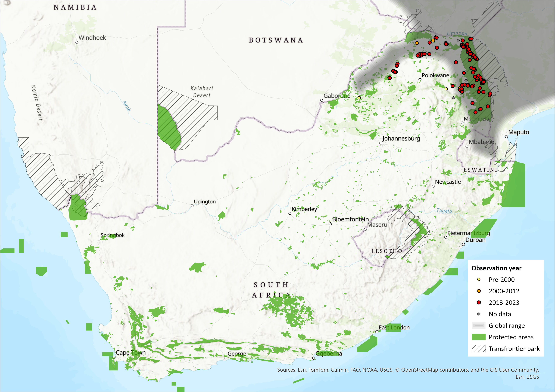Click the No data gray legend dot
This screenshot has width=555, height=392.
479,314
